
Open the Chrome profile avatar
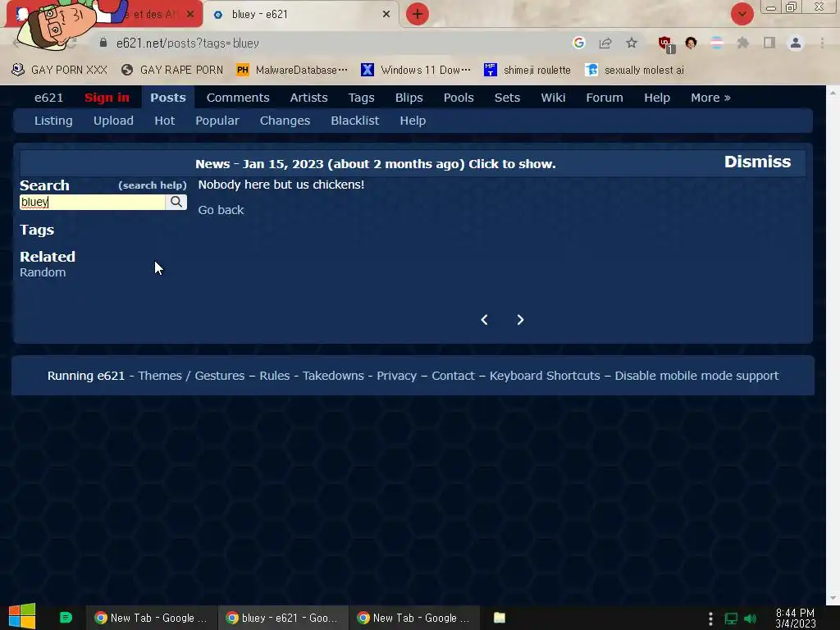pos(796,43)
